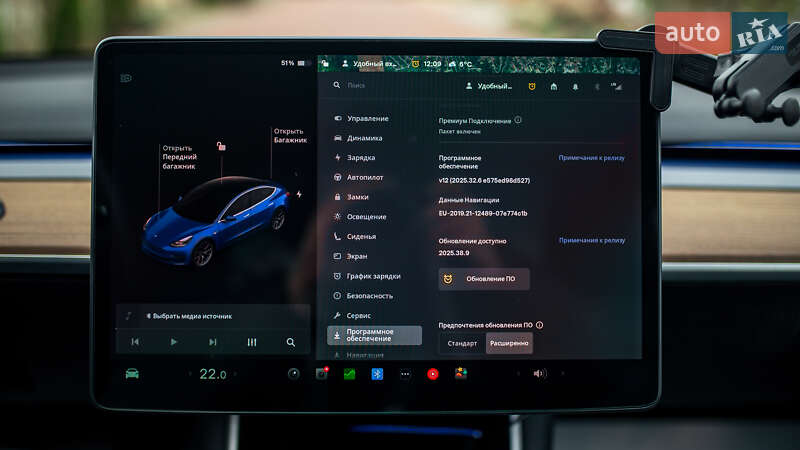Select the Программное обеспечение menu item
This screenshot has height=450, width=800.
(374, 335)
